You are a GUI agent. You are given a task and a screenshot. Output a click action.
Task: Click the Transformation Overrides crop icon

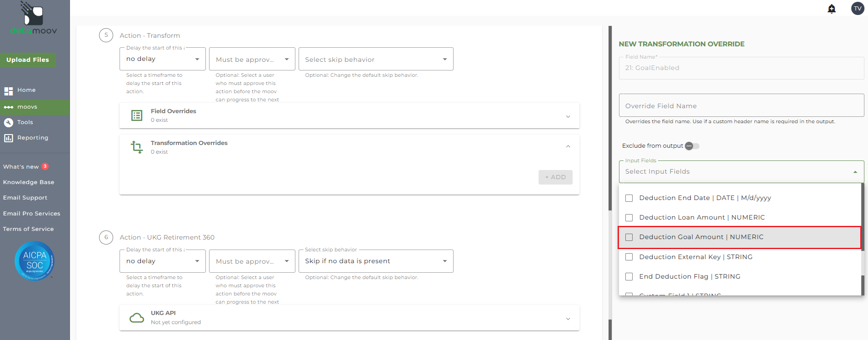pos(137,147)
